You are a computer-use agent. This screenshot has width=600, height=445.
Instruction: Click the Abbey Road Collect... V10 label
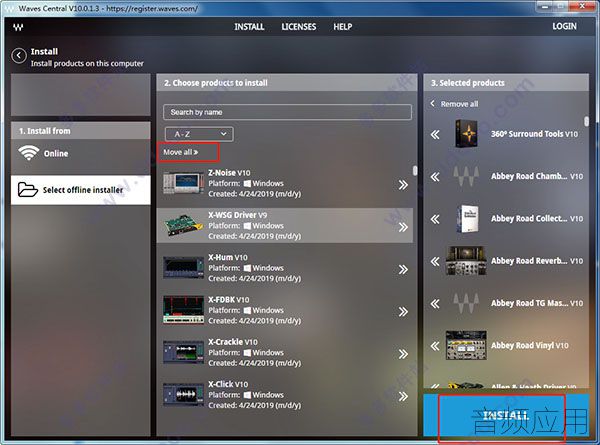pos(537,218)
